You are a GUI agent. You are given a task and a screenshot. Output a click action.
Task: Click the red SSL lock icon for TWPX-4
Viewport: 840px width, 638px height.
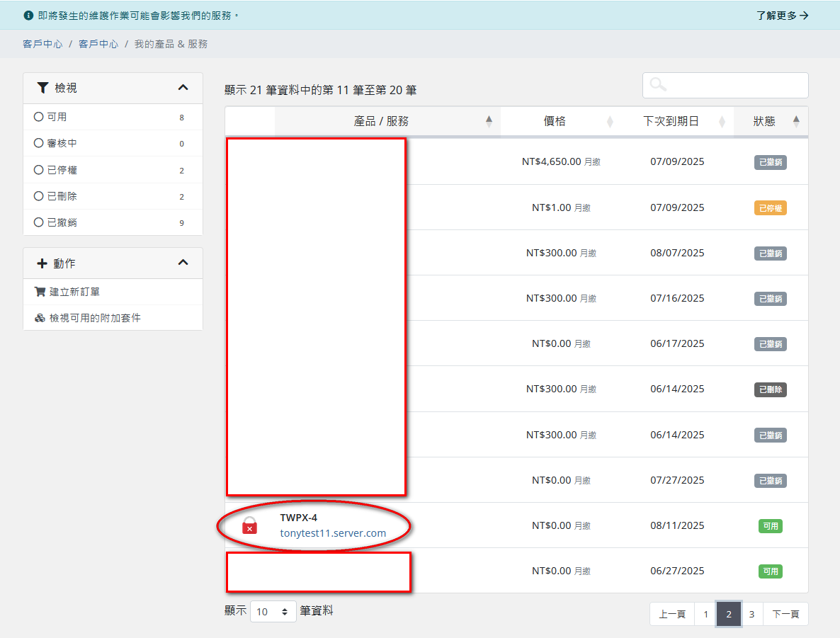point(249,525)
